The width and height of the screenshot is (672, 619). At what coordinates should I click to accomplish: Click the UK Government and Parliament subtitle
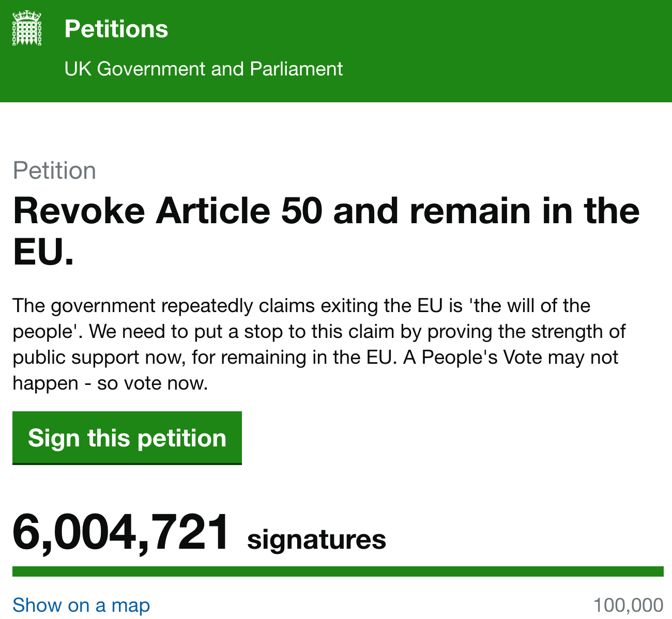point(203,69)
